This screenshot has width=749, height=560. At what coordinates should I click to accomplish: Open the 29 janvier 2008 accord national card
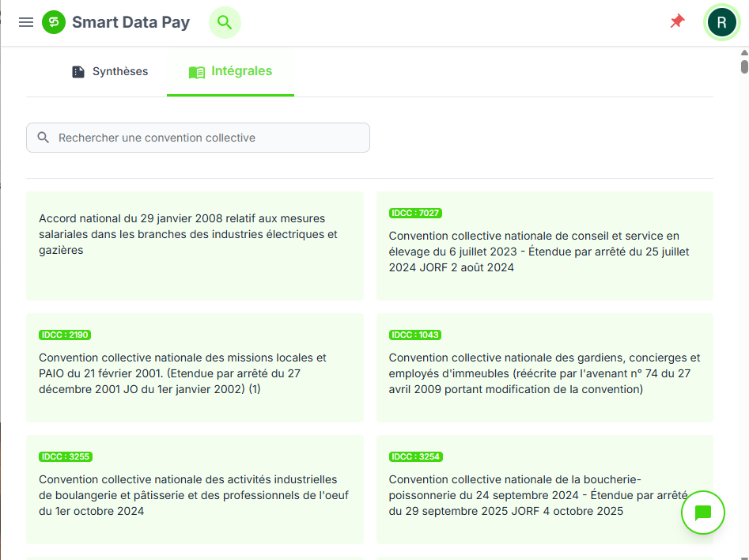(x=195, y=245)
